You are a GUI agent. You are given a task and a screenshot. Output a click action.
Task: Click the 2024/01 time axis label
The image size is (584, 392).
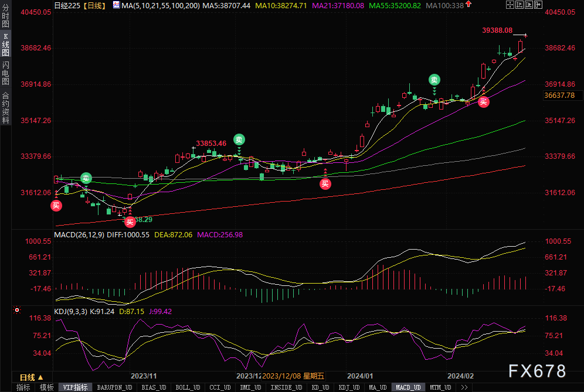pos(360,376)
